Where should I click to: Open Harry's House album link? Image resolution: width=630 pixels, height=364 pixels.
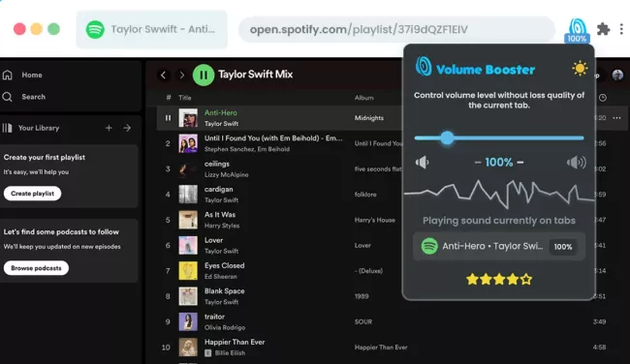[x=374, y=220]
